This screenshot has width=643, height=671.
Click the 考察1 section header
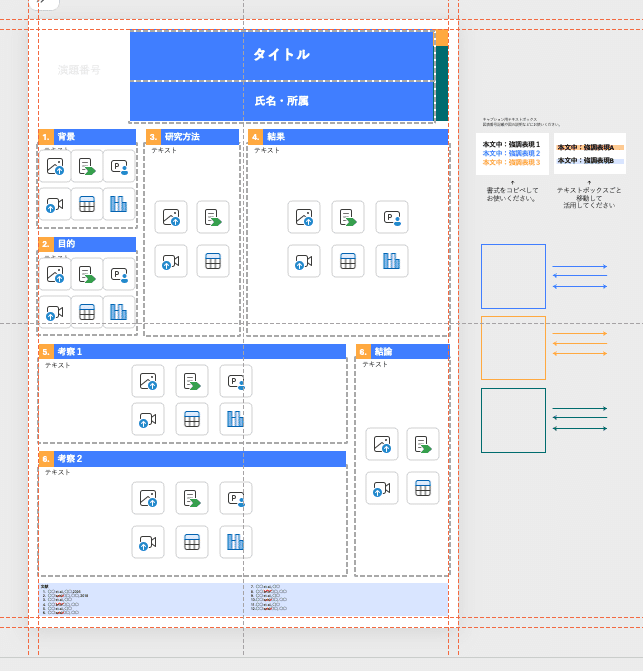pos(192,352)
